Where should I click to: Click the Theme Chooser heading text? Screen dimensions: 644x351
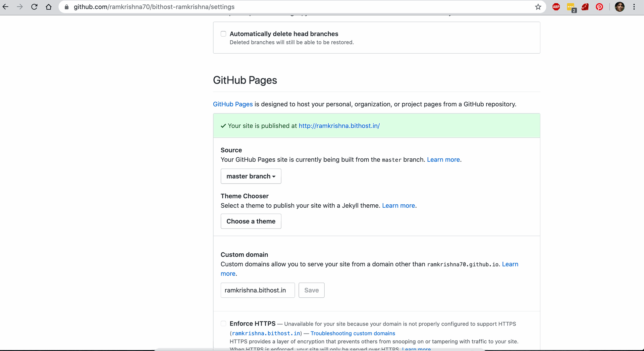(x=245, y=196)
